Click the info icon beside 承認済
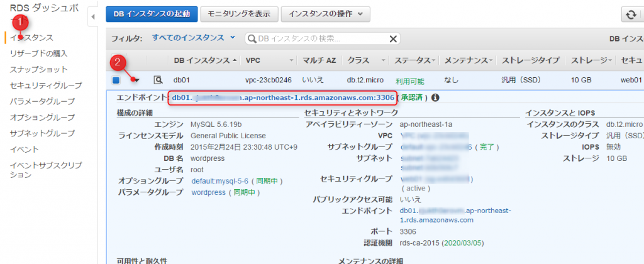 tap(435, 97)
